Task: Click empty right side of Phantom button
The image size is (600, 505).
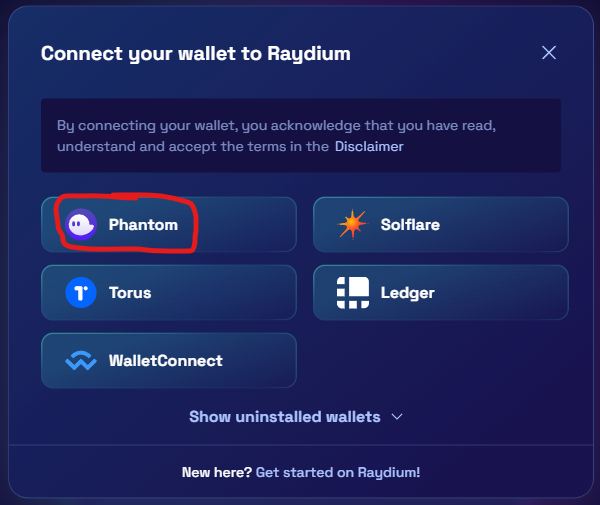Action: pos(245,225)
